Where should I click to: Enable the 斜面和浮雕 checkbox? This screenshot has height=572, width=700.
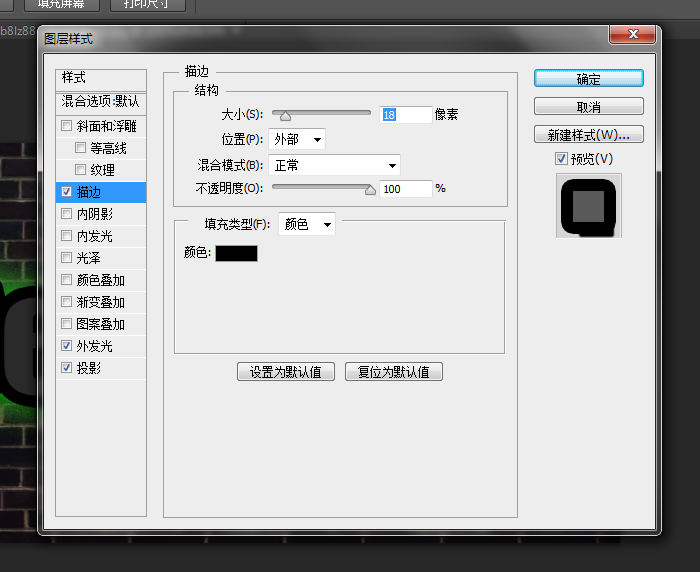point(67,126)
